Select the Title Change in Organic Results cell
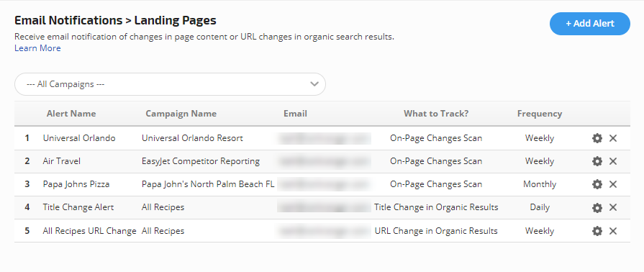The height and width of the screenshot is (272, 644). 436,207
